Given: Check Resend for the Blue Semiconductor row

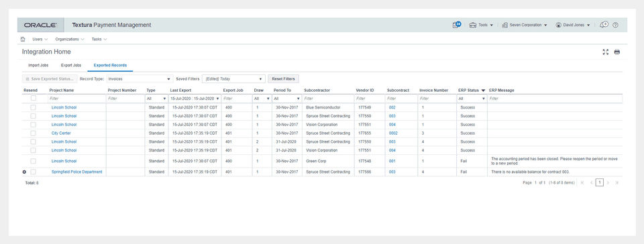Looking at the screenshot, I should point(34,107).
